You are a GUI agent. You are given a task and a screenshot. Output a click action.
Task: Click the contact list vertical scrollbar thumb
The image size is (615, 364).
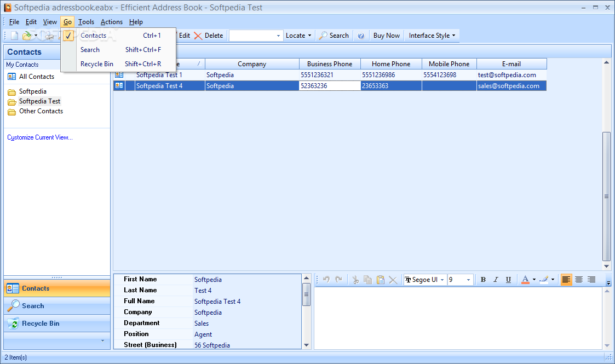[606, 197]
